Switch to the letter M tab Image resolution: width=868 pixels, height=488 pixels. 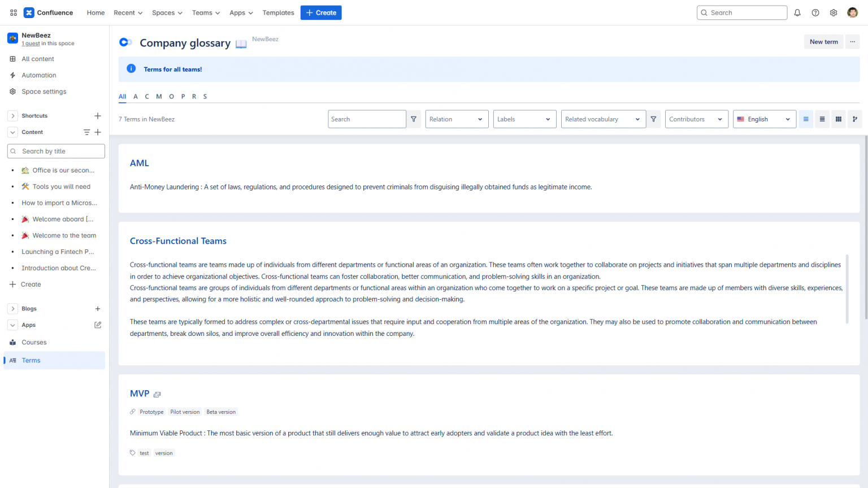click(159, 96)
